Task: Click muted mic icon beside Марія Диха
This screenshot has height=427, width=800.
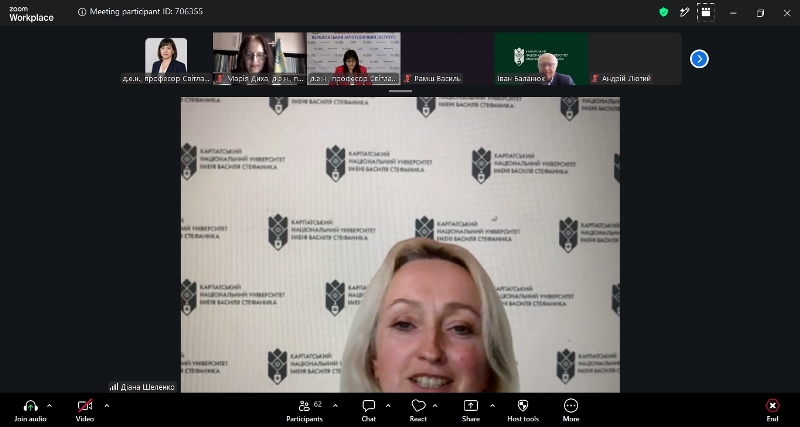Action: [x=220, y=79]
